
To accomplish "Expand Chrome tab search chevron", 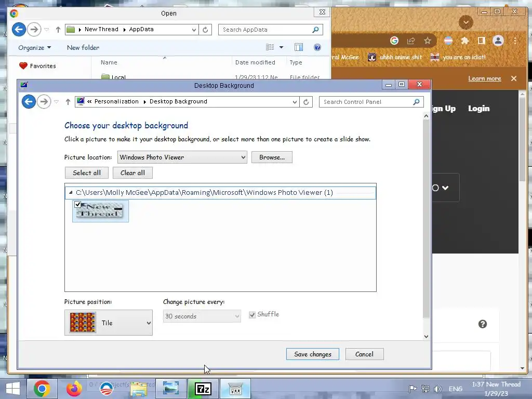I will coord(466,22).
